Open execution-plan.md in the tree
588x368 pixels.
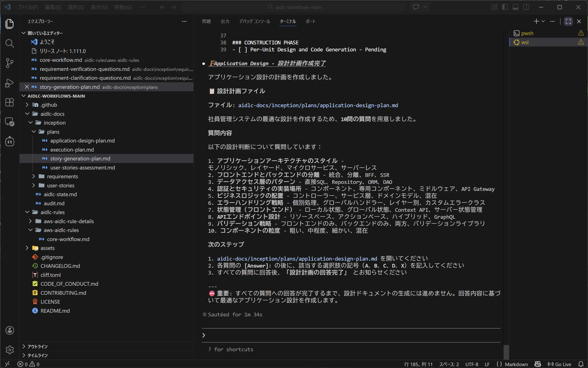click(x=72, y=150)
